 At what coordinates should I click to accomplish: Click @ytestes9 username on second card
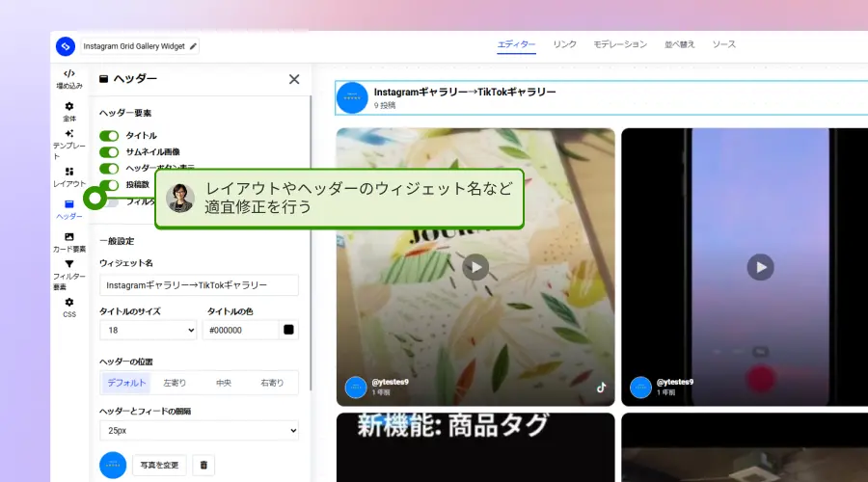[x=675, y=382]
